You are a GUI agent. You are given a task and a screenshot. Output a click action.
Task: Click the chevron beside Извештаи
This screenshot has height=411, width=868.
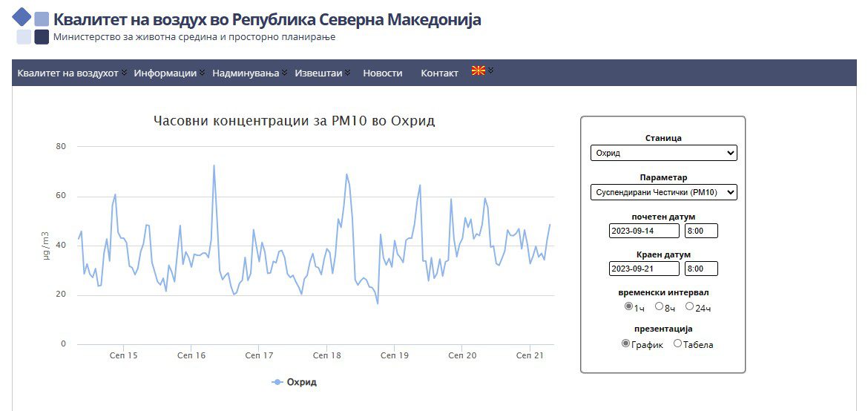pos(347,73)
